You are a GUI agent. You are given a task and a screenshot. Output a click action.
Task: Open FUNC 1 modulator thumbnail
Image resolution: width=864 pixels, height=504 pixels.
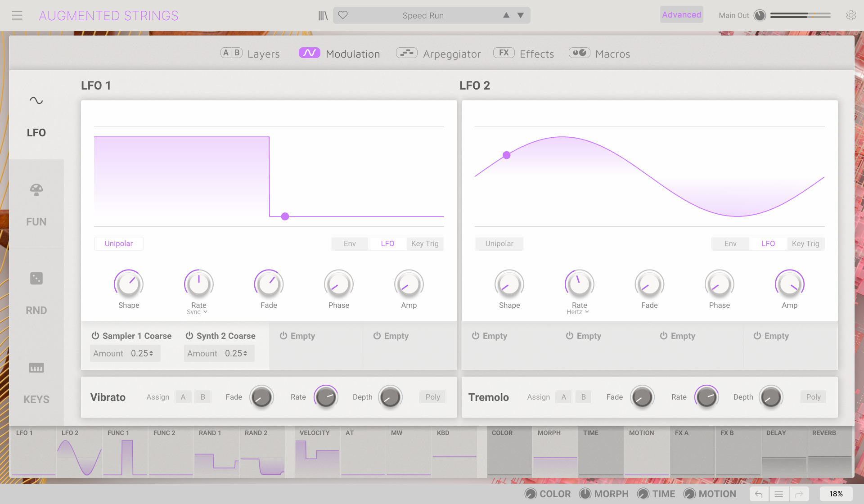tap(126, 452)
